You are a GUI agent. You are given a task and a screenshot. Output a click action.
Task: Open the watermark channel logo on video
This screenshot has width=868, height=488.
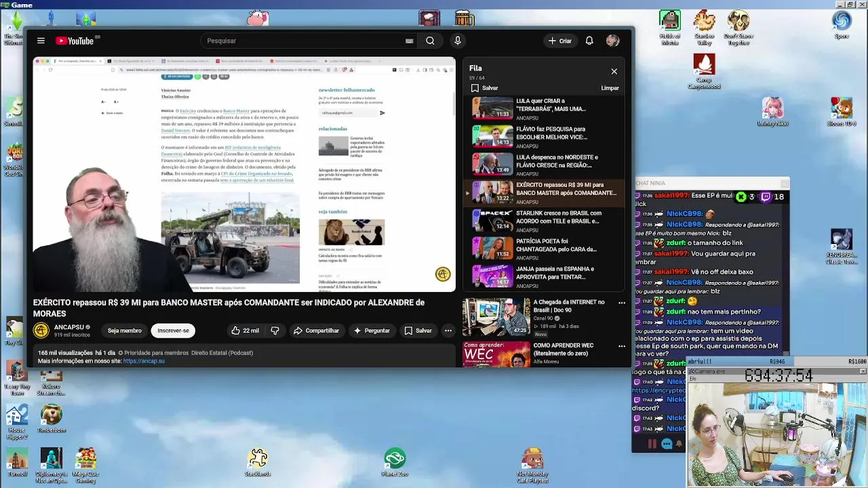(443, 274)
